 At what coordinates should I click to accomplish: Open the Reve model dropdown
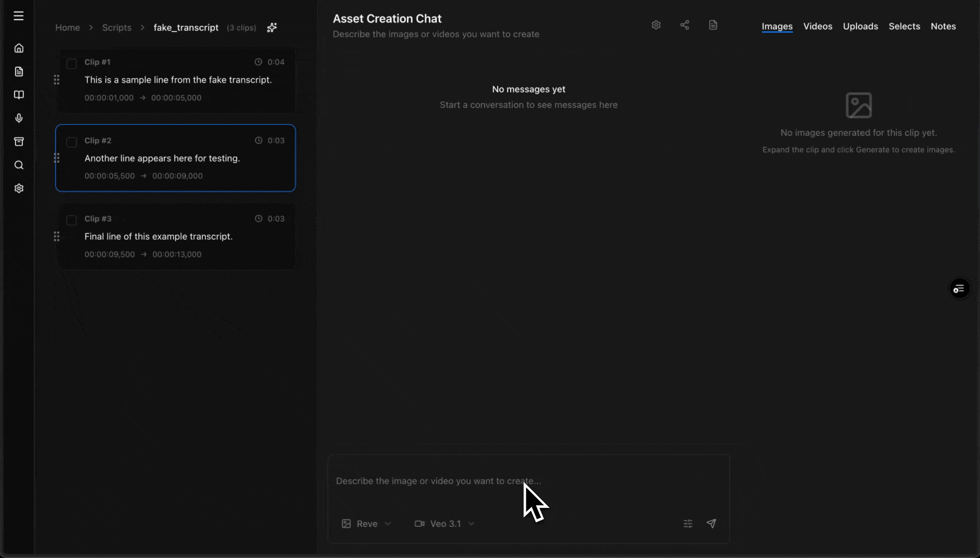[366, 523]
